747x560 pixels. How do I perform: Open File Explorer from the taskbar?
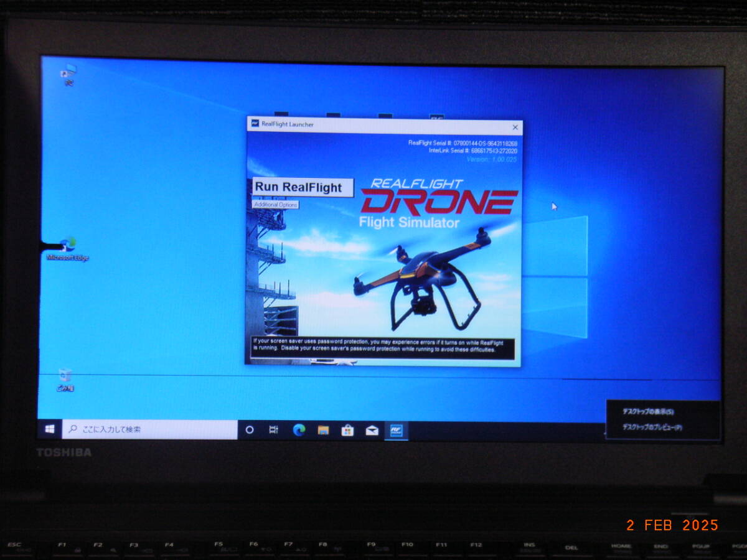323,429
